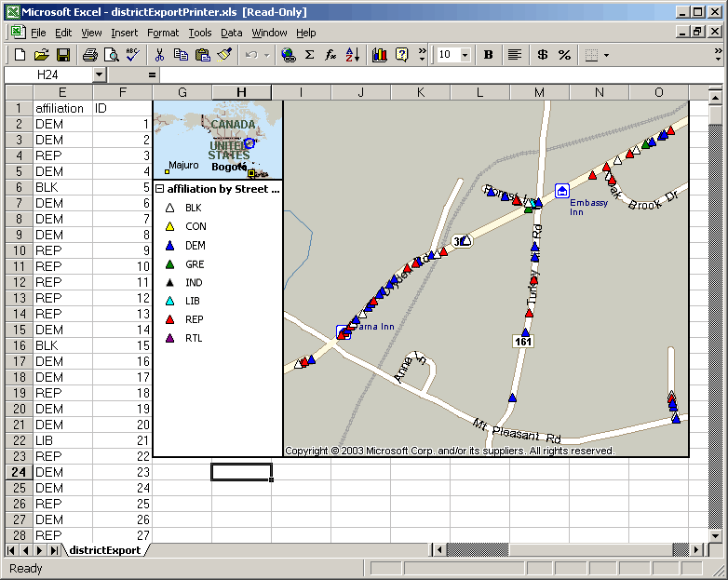Open the Chart Wizard icon
The height and width of the screenshot is (580, 728).
click(x=379, y=55)
